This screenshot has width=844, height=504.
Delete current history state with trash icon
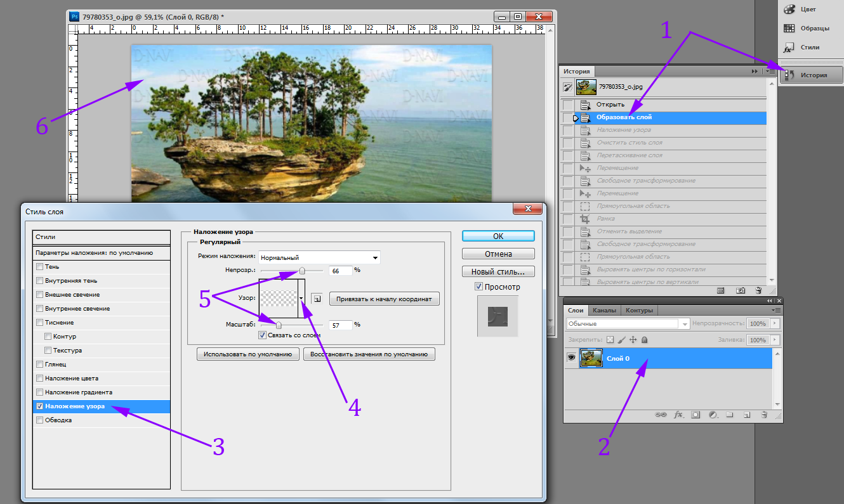(x=758, y=290)
